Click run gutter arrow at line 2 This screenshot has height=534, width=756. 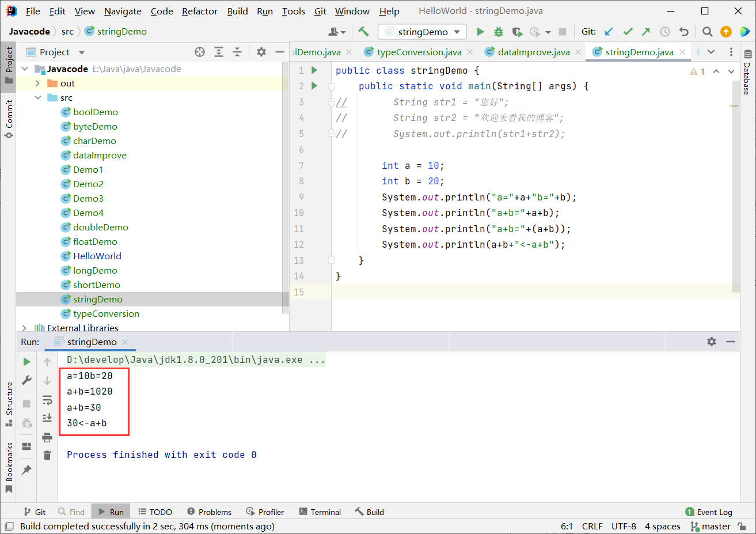tap(314, 86)
